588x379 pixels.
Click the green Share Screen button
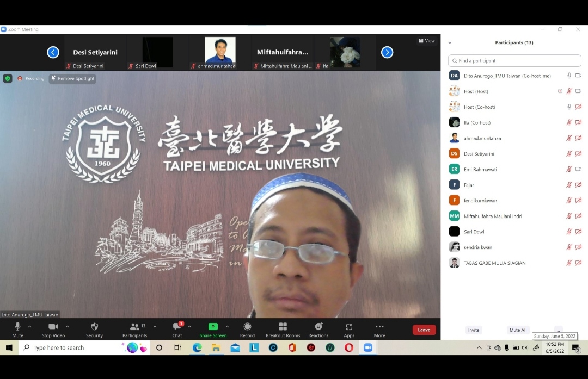(213, 330)
